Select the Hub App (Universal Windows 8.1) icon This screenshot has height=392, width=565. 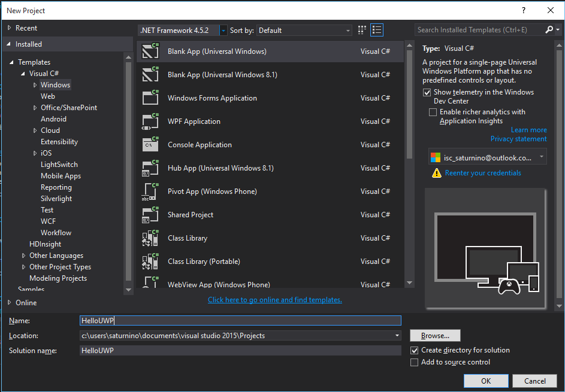(150, 168)
